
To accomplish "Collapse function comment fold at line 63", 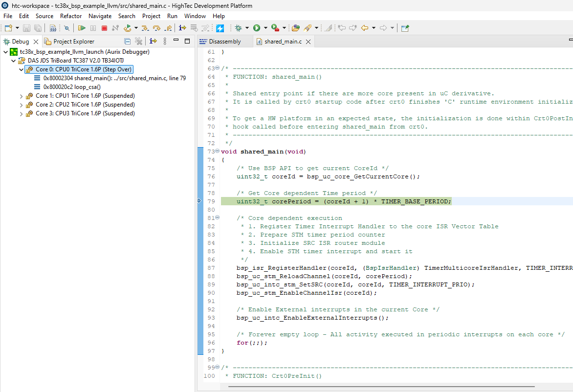I will tap(218, 68).
